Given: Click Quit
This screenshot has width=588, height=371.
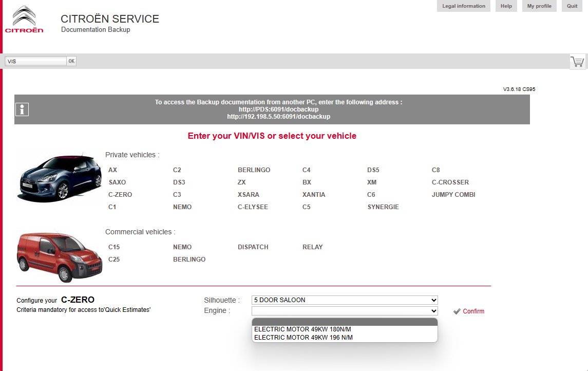Looking at the screenshot, I should pos(572,6).
